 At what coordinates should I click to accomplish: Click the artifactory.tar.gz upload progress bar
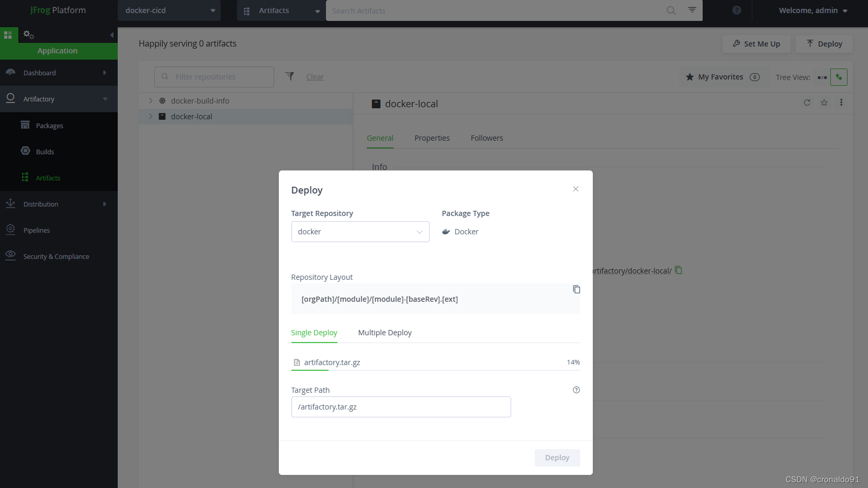click(435, 370)
